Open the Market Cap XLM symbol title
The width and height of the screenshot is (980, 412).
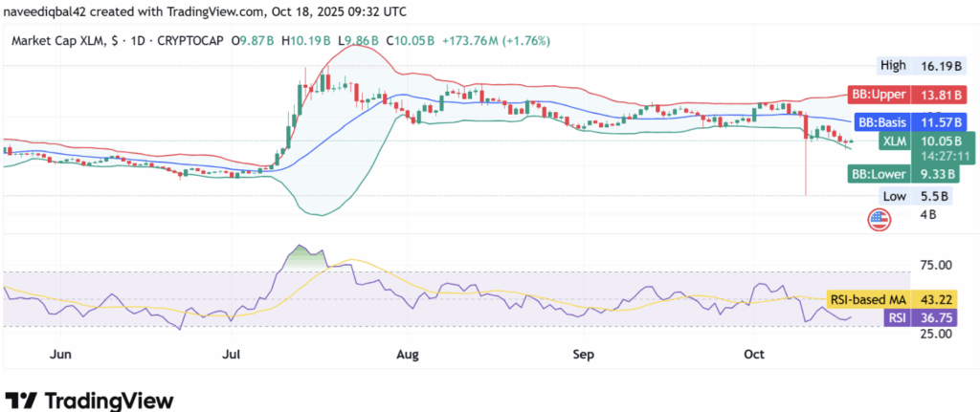(59, 42)
